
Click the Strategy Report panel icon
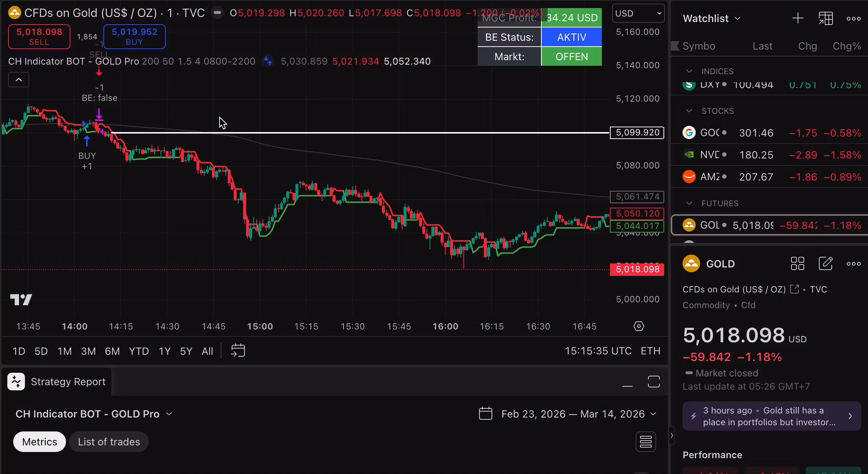click(x=16, y=382)
